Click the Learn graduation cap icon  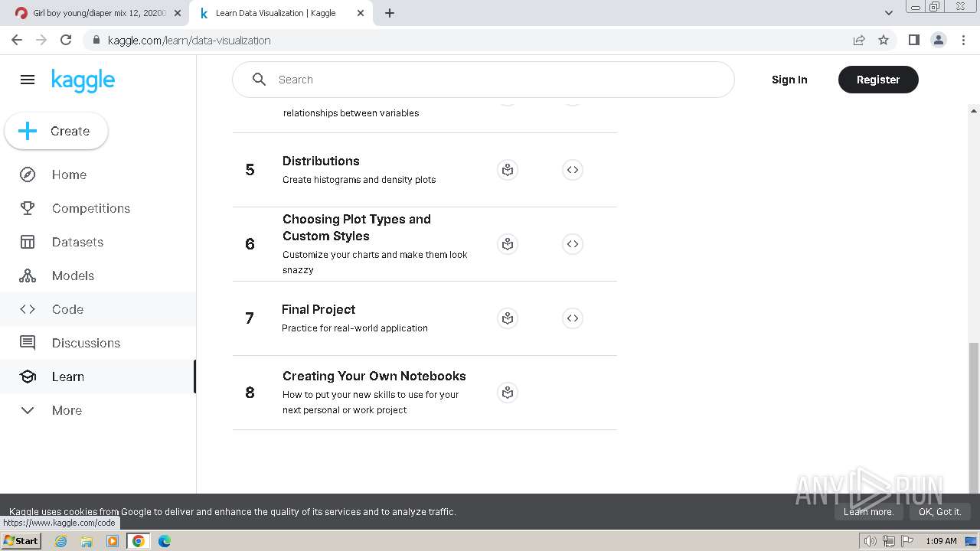tap(28, 377)
